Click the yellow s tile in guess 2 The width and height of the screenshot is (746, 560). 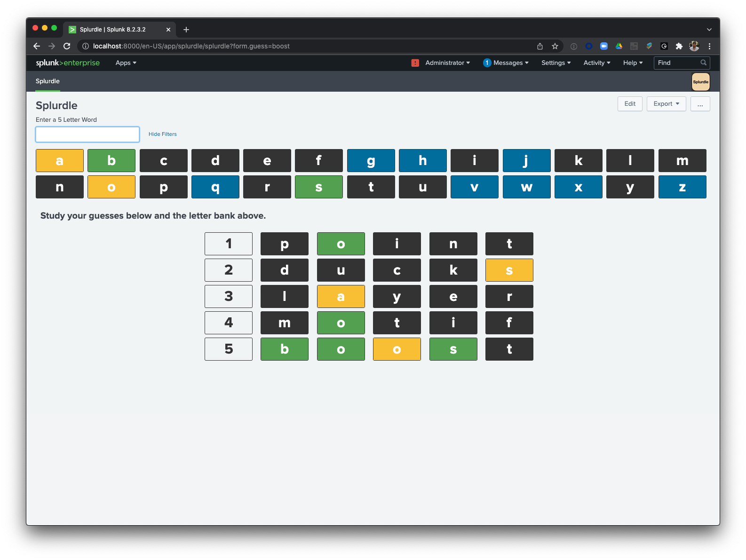509,270
